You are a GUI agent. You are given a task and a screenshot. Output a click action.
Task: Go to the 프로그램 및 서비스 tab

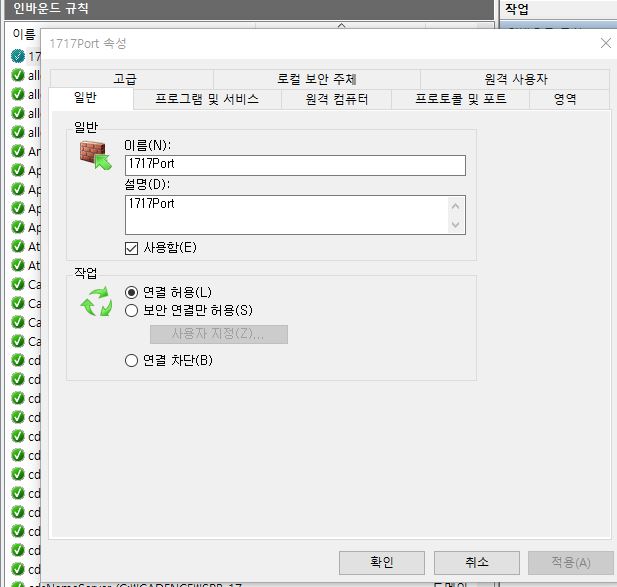[206, 99]
